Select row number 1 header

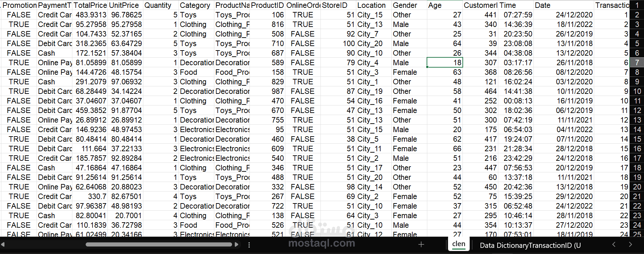point(637,5)
